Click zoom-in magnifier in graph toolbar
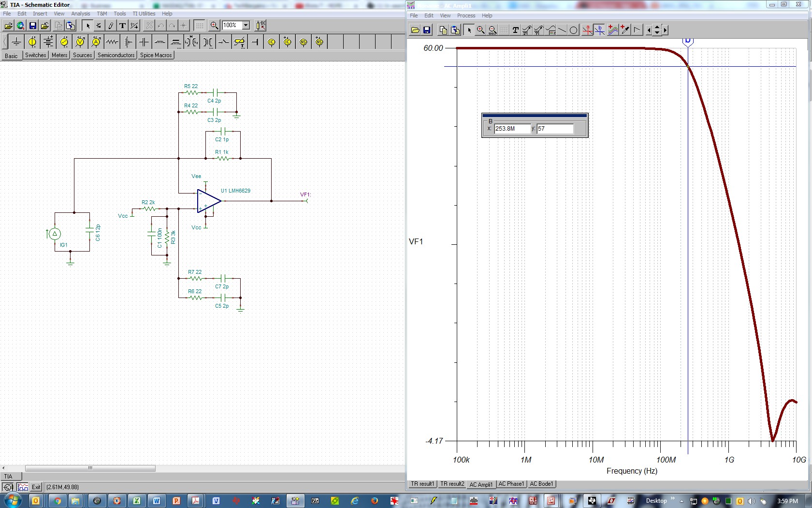 click(481, 30)
